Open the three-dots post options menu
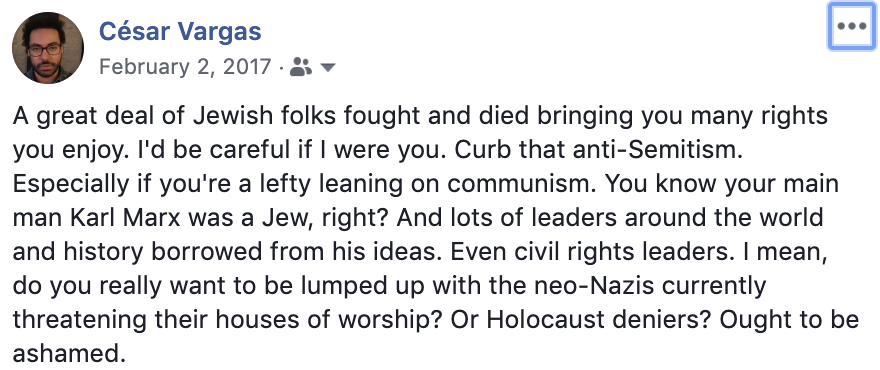The width and height of the screenshot is (880, 370). pos(851,26)
